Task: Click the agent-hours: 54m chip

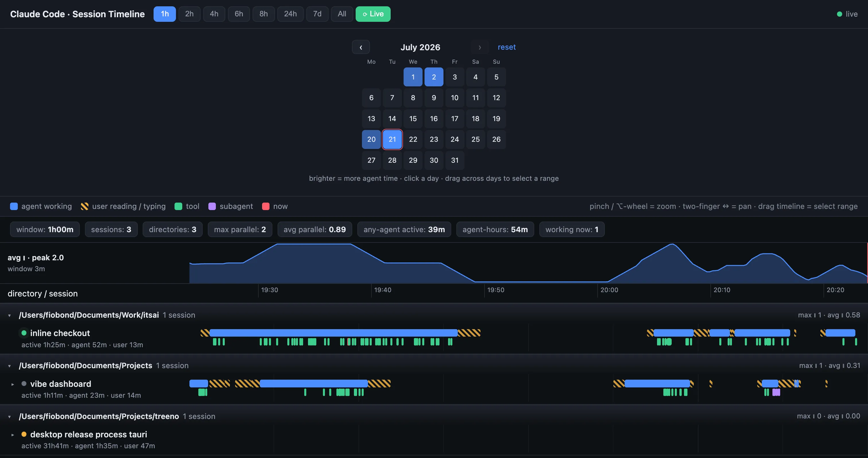Action: click(x=495, y=229)
